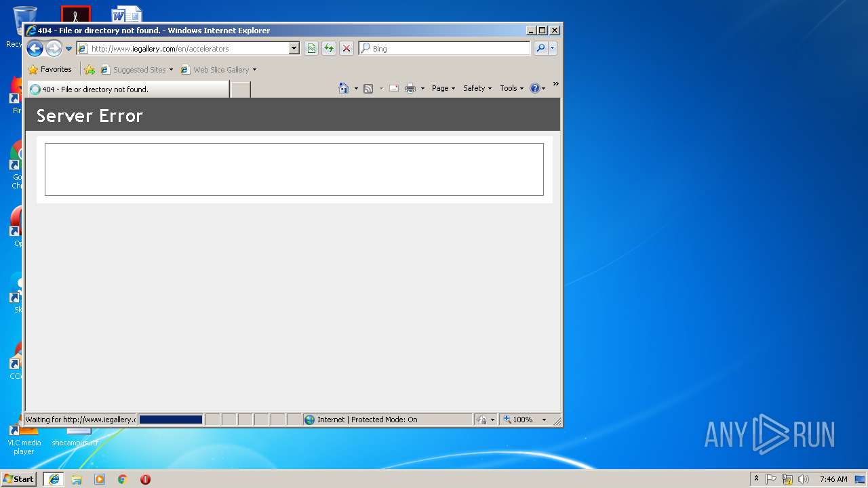Expand the zoom level dropdown arrow
868x488 pixels.
point(544,420)
